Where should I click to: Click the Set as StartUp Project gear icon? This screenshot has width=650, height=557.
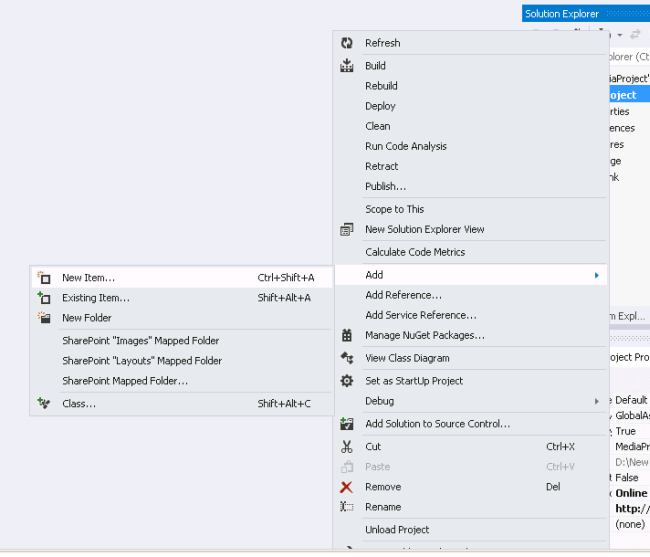[x=347, y=381]
